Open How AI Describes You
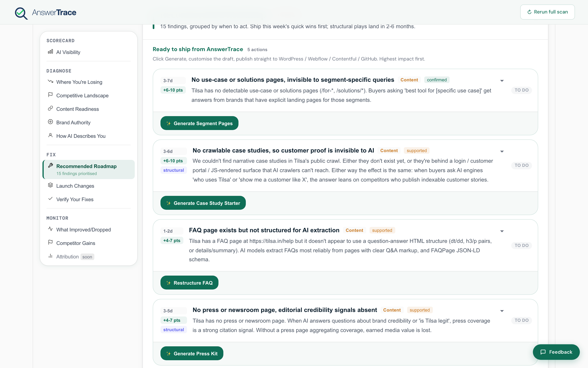This screenshot has height=368, width=588. click(88, 136)
